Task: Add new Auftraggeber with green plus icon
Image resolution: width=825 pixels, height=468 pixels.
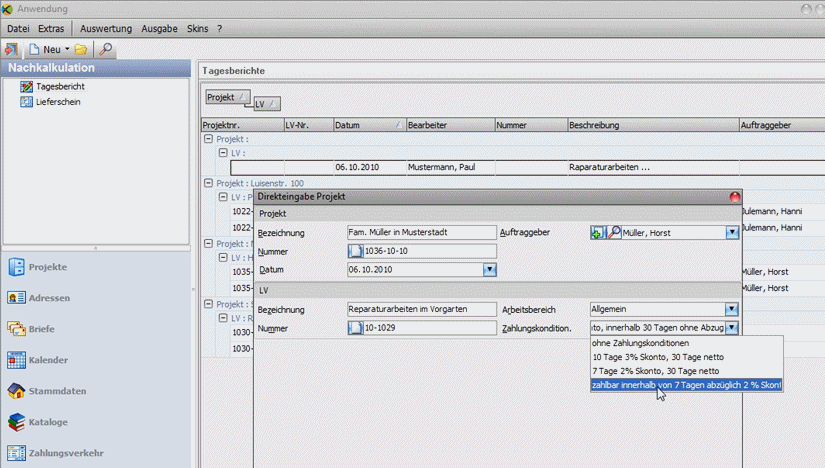Action: tap(597, 233)
